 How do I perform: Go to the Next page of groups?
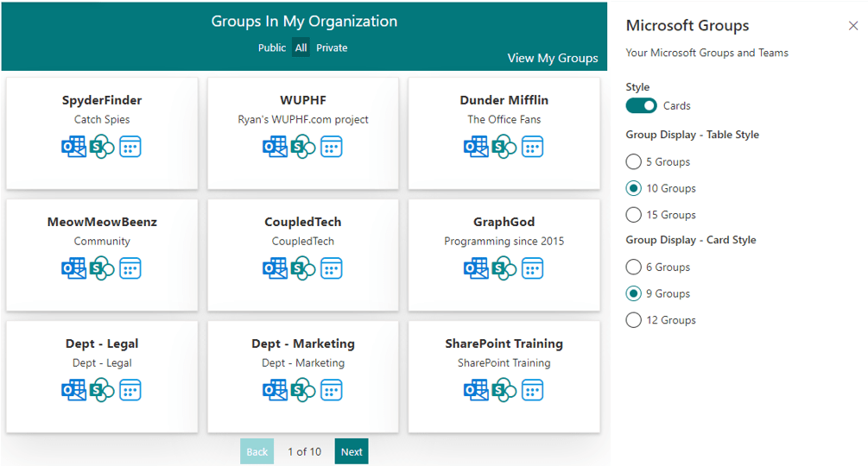click(352, 451)
